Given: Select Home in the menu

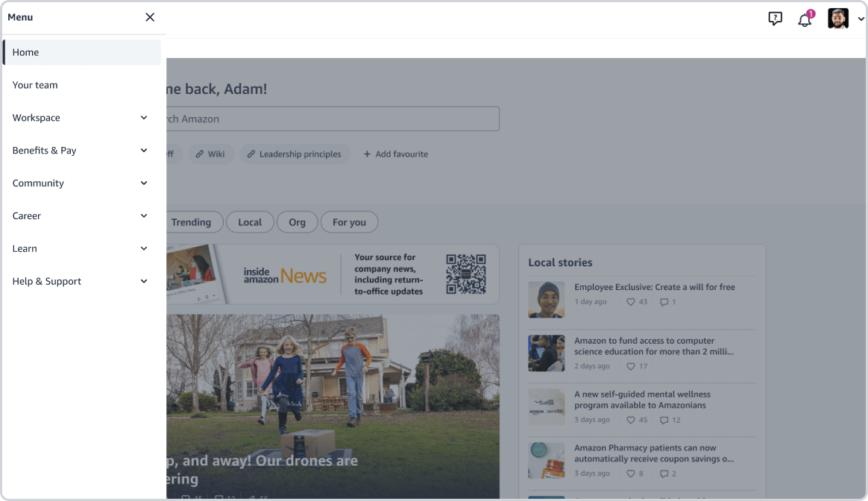Looking at the screenshot, I should [x=82, y=52].
